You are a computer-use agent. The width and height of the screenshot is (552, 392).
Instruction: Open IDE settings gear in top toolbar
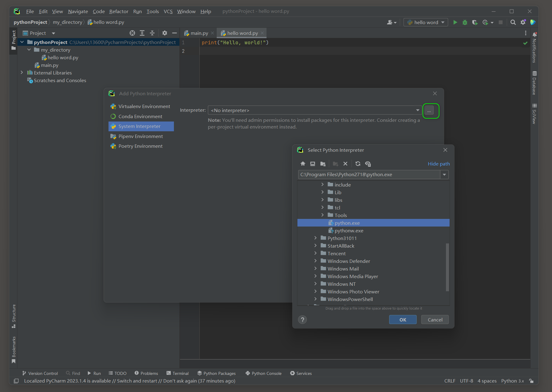click(x=523, y=22)
